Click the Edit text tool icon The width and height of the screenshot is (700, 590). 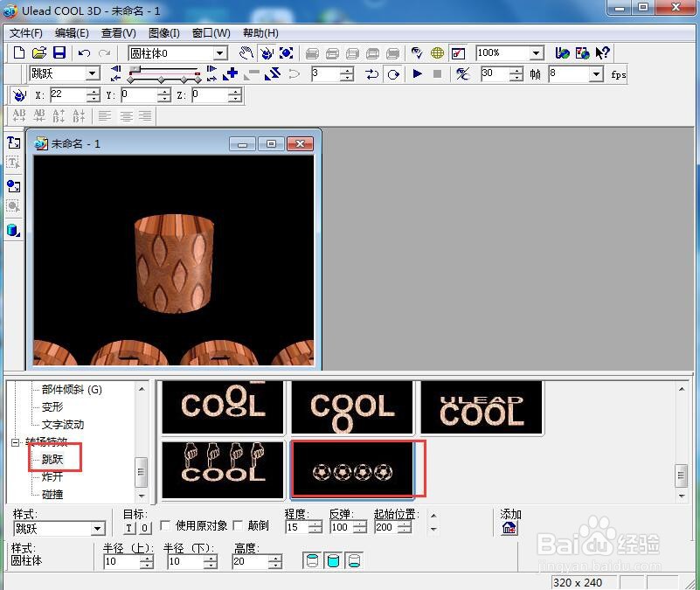(x=13, y=163)
